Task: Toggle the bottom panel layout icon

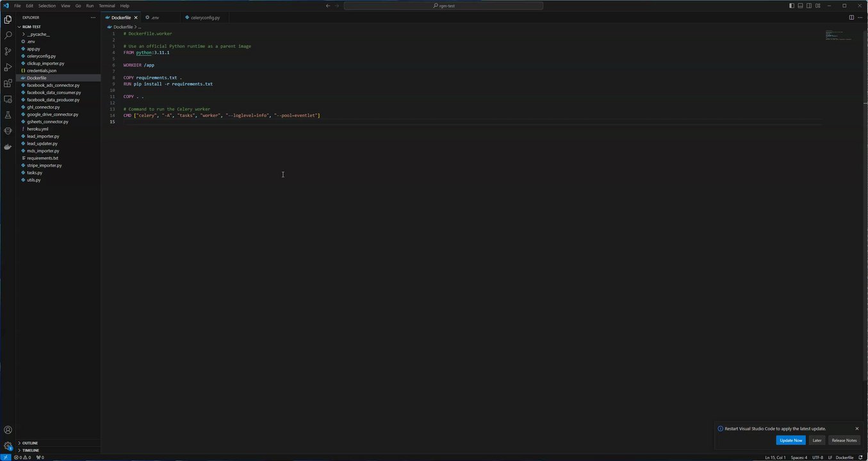Action: 800,6
